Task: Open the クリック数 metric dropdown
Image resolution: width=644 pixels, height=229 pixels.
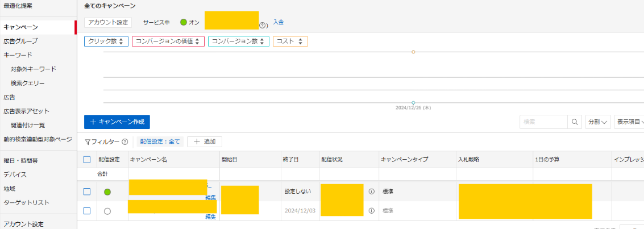Action: click(x=106, y=41)
